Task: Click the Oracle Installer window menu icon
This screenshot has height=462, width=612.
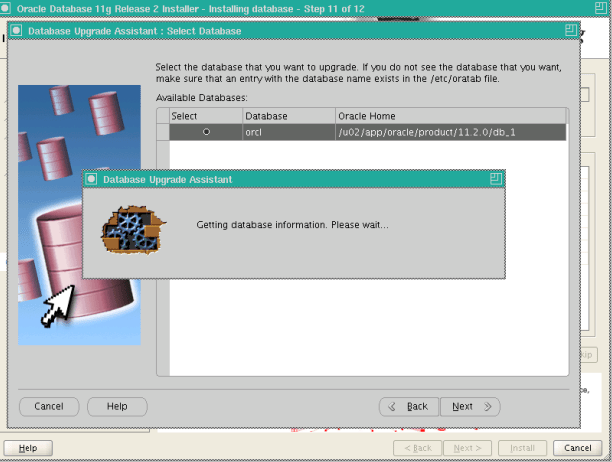Action: point(5,8)
